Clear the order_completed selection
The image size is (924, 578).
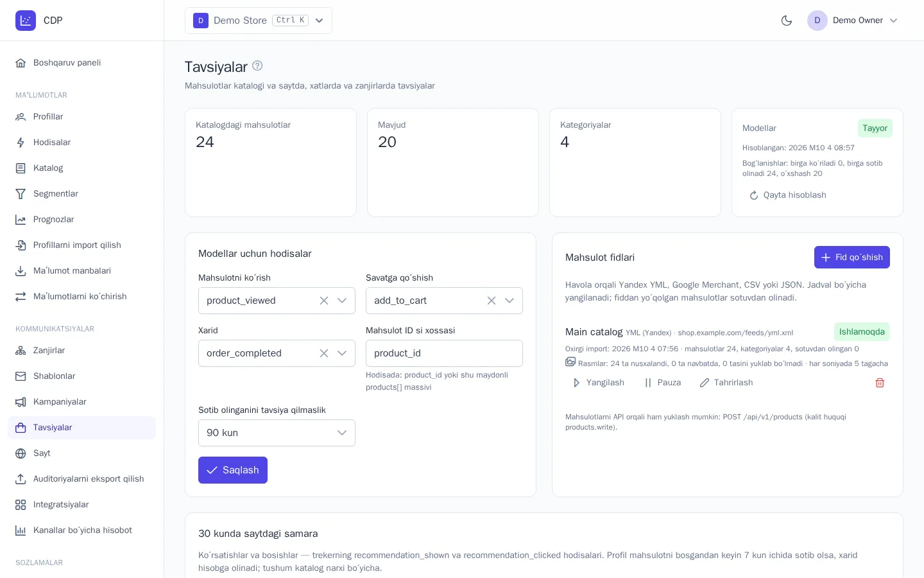324,353
